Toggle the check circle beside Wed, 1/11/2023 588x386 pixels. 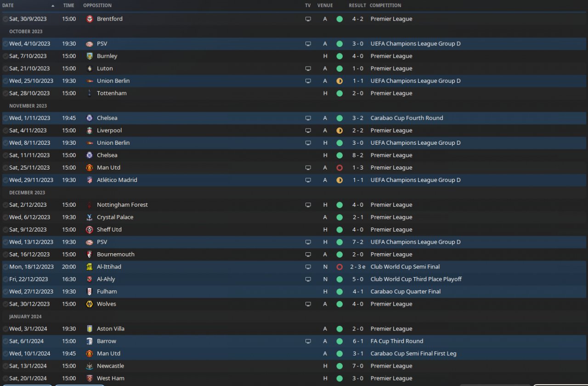[5, 118]
